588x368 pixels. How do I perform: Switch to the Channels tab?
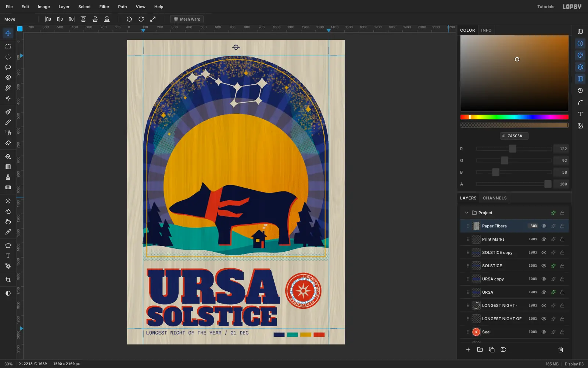(495, 198)
